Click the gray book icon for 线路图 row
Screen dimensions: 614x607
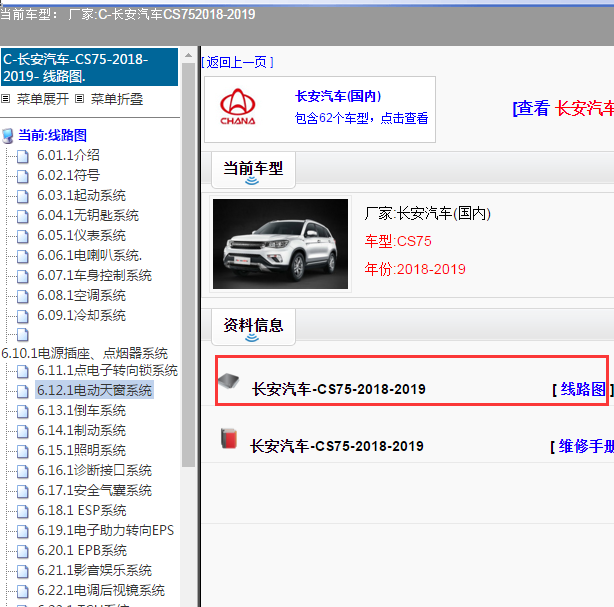[x=229, y=380]
